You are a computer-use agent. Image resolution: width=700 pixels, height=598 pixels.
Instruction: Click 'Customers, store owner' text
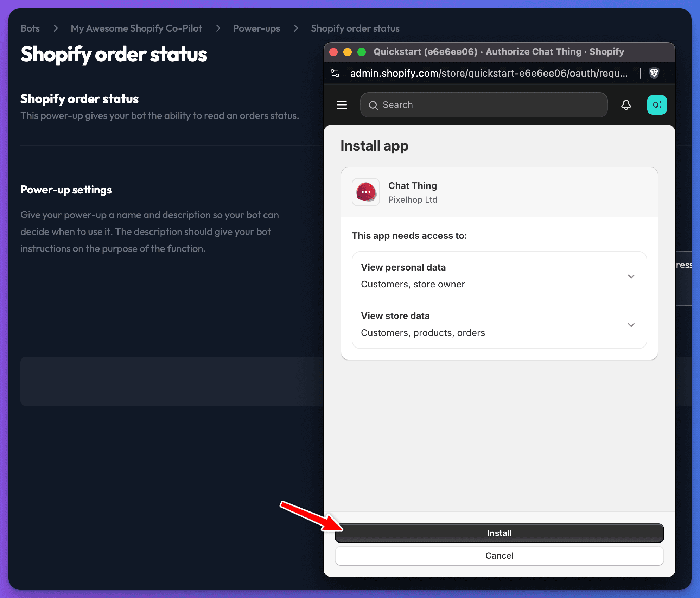point(413,284)
